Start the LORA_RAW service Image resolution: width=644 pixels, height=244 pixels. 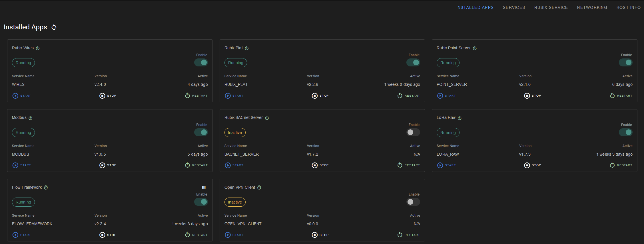(x=446, y=165)
